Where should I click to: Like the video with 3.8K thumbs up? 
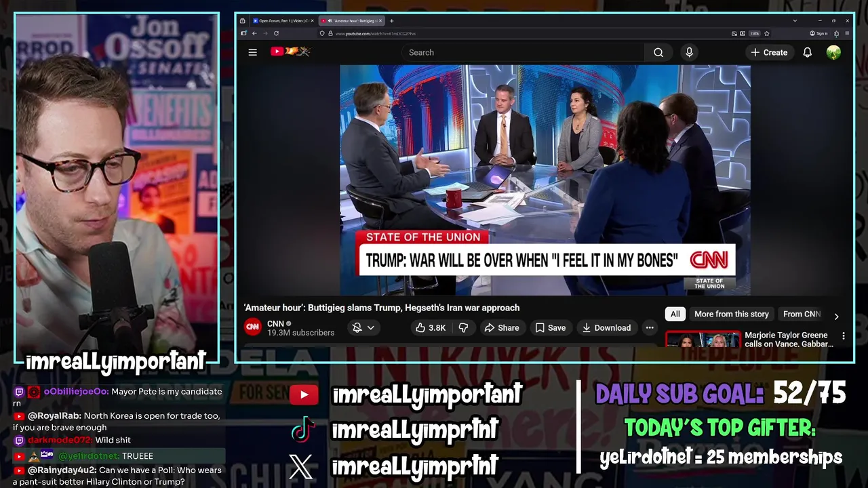point(431,327)
